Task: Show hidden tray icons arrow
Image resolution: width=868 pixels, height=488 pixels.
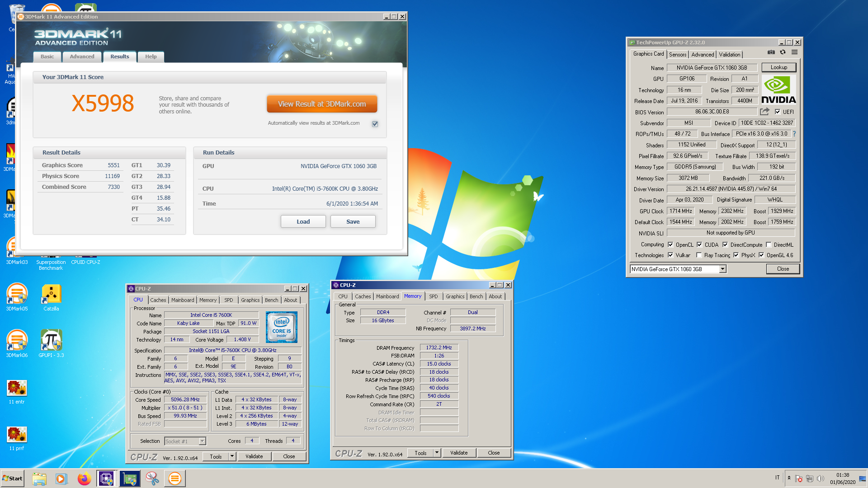Action: [x=789, y=478]
